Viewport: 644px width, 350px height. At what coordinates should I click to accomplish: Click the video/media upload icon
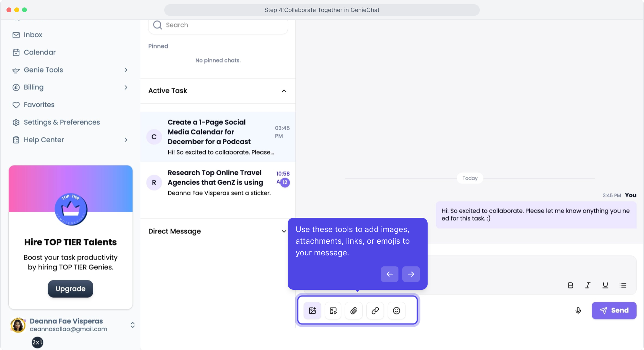click(333, 310)
